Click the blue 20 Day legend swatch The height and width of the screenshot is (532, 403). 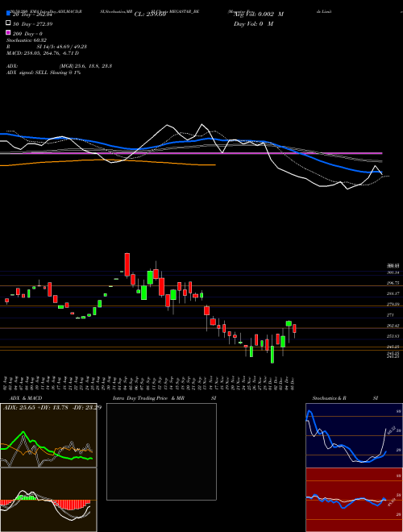pyautogui.click(x=8, y=14)
